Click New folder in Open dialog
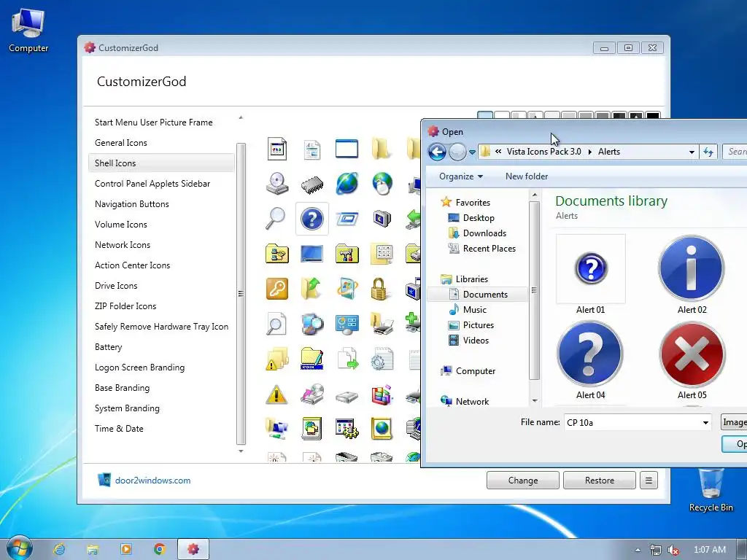747x560 pixels. (x=527, y=176)
